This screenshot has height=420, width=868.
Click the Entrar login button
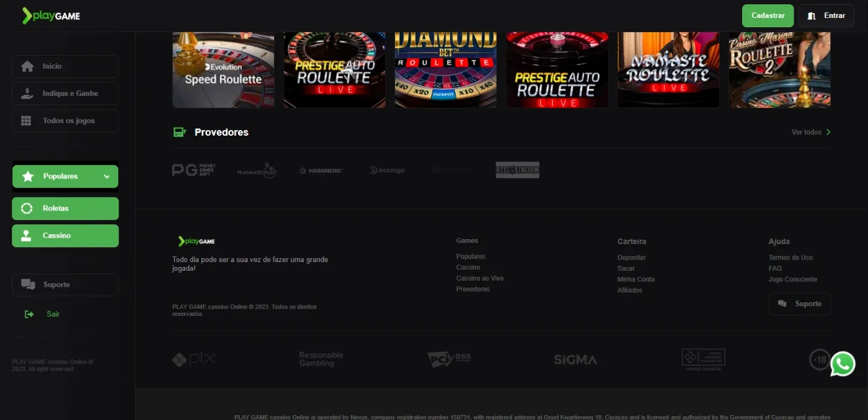coord(826,15)
